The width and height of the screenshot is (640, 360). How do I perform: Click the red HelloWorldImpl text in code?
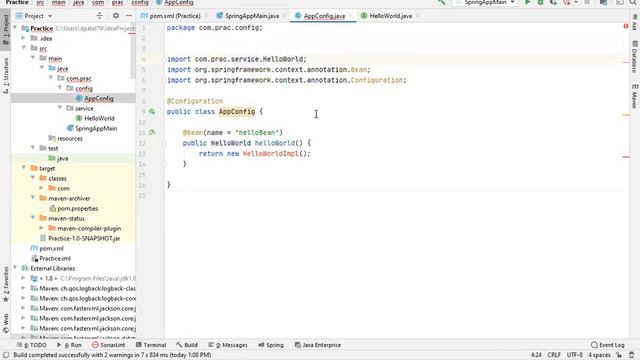[270, 154]
